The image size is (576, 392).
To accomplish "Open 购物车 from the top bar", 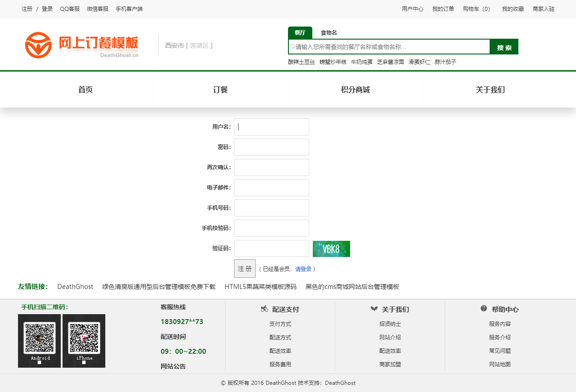I will point(477,9).
